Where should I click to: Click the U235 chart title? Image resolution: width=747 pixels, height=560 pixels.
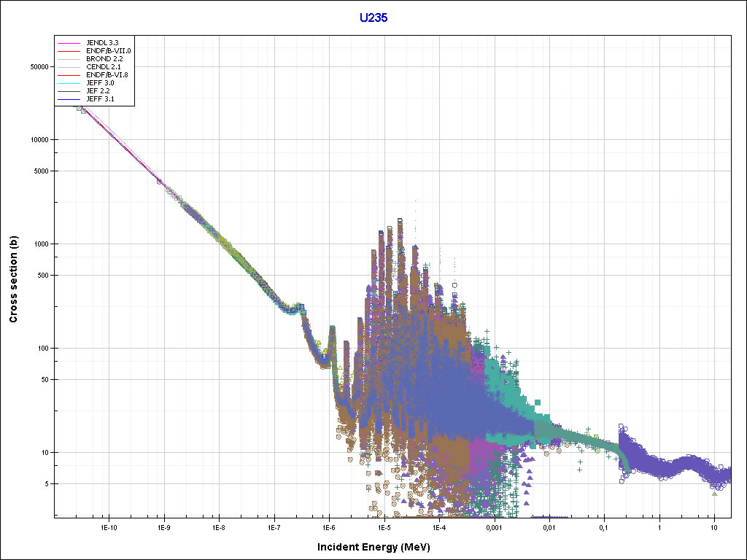[373, 18]
